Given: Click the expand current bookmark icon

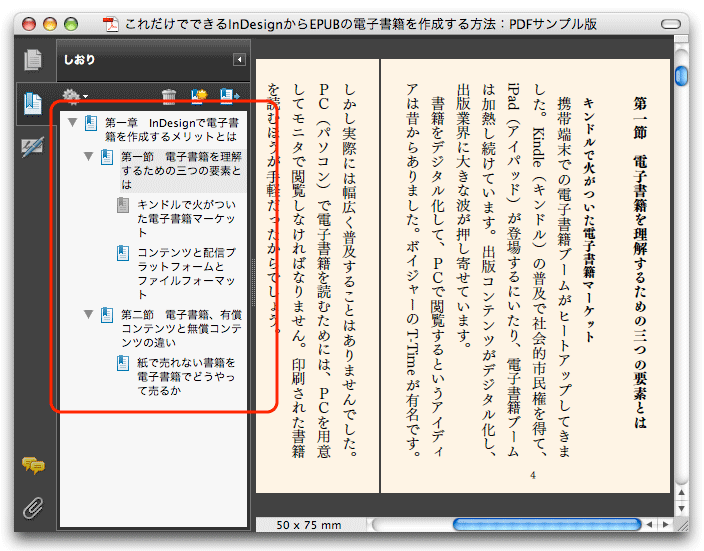Looking at the screenshot, I should pyautogui.click(x=229, y=96).
